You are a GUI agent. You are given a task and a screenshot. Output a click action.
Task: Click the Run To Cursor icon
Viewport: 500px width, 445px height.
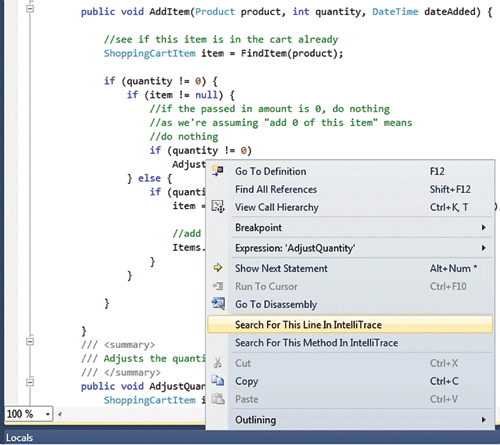pos(218,286)
